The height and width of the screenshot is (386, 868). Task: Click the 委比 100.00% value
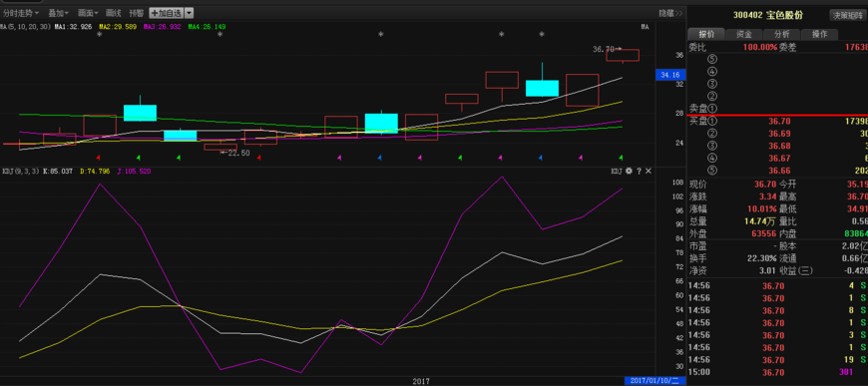pyautogui.click(x=760, y=48)
